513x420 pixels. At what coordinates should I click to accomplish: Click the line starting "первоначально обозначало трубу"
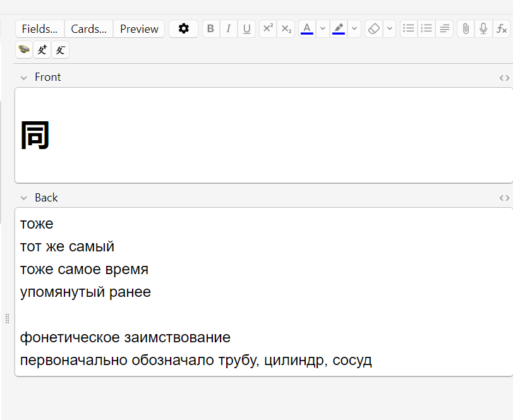coord(196,360)
